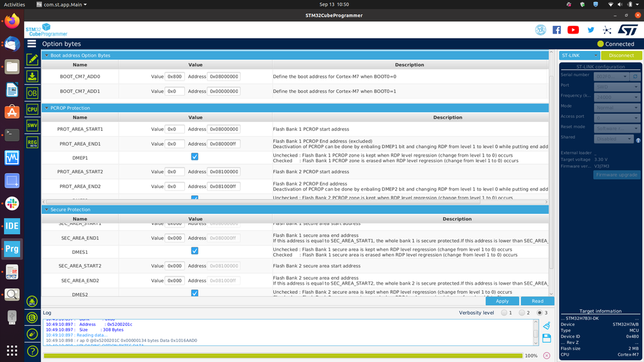Open the Mode Normal dropdown
644x362 pixels.
point(617,108)
